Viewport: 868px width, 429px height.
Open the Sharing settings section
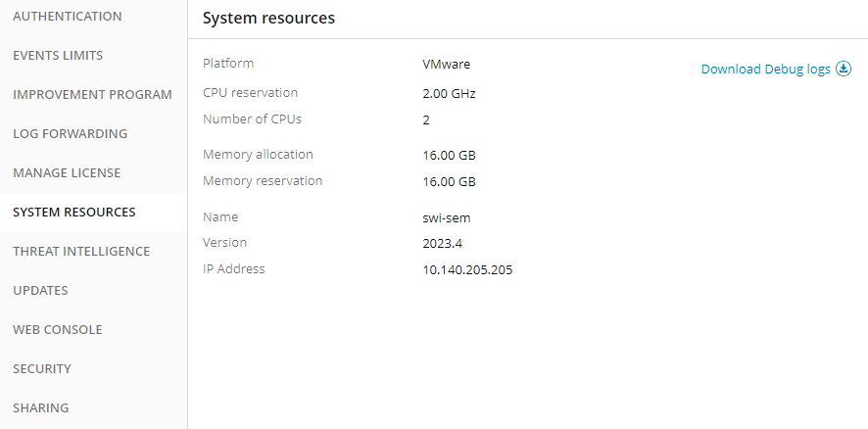pyautogui.click(x=40, y=408)
